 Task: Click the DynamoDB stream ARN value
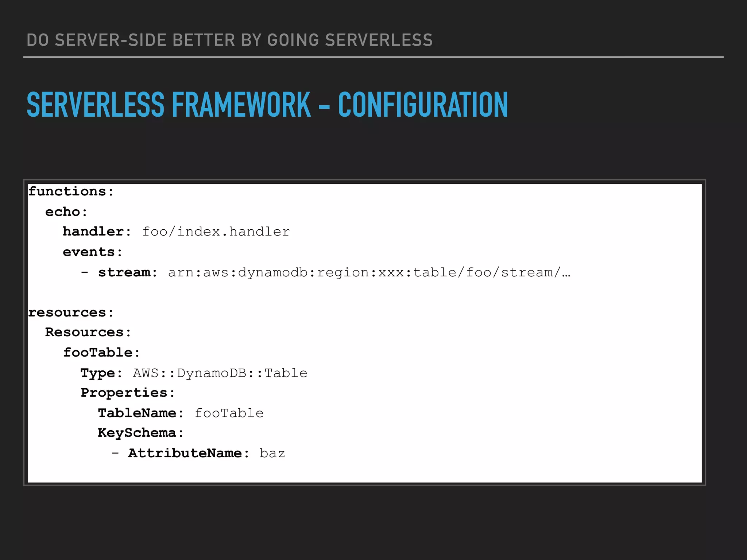[369, 273]
